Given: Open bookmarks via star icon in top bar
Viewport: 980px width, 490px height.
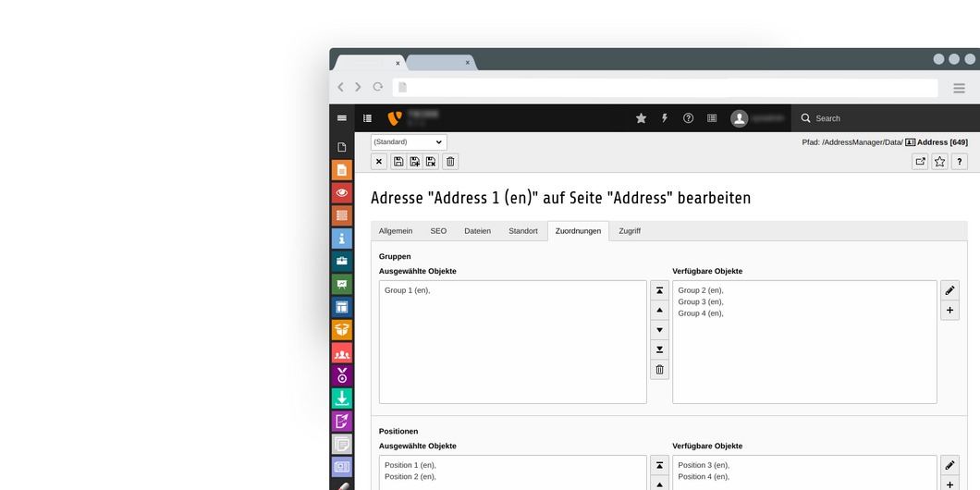Looking at the screenshot, I should (642, 118).
